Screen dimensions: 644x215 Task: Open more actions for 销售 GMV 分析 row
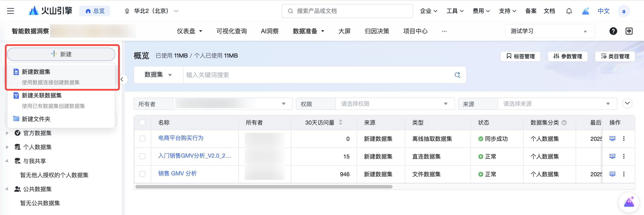pos(624,174)
